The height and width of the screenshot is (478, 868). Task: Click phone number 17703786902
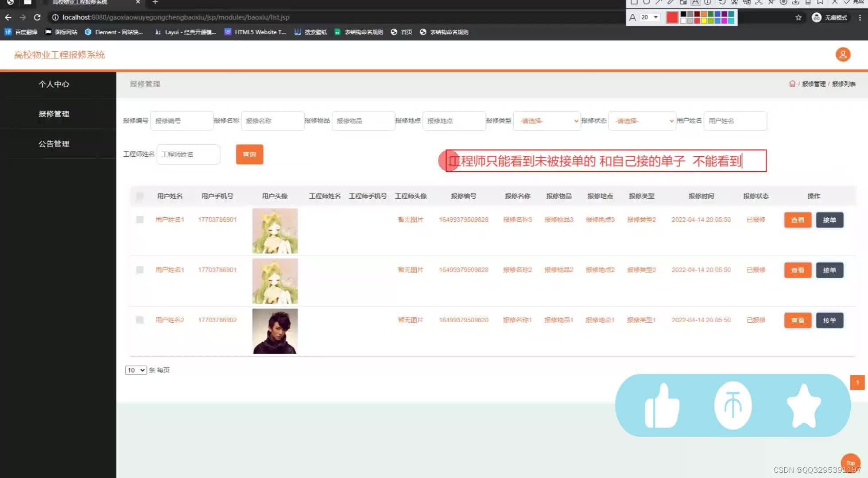(x=217, y=320)
